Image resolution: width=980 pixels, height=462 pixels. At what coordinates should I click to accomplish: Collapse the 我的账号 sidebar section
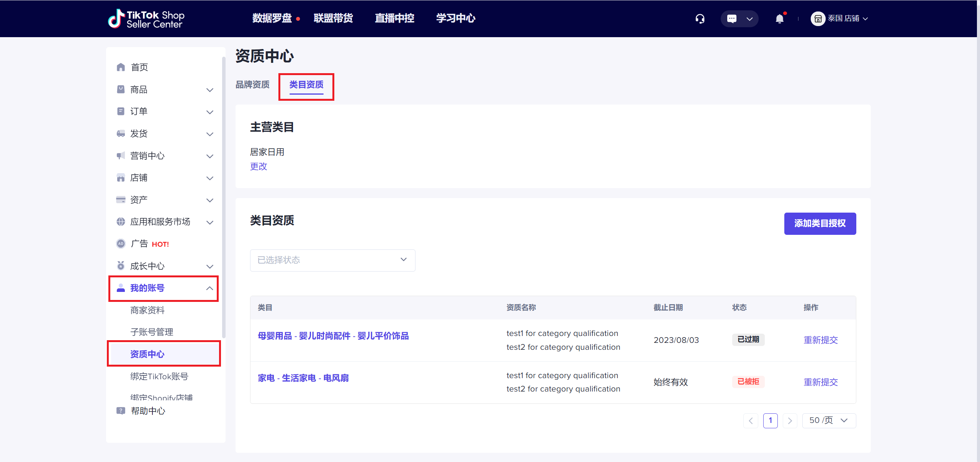209,288
